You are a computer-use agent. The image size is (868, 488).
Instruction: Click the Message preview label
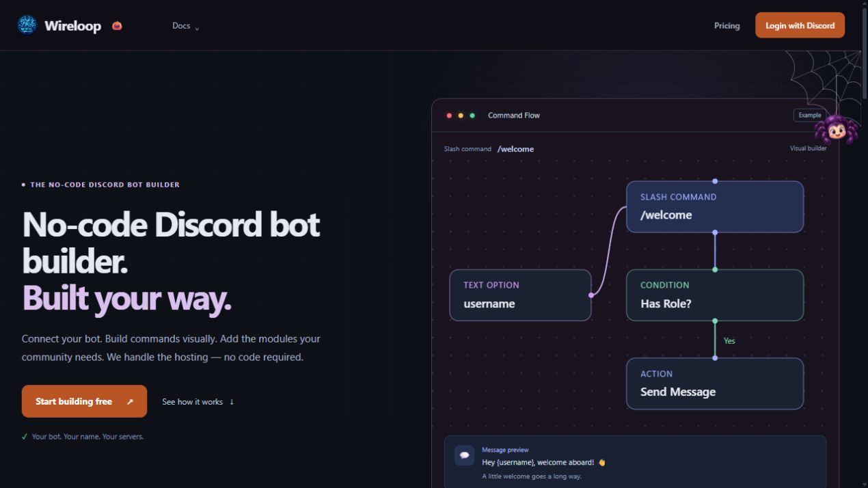(505, 450)
